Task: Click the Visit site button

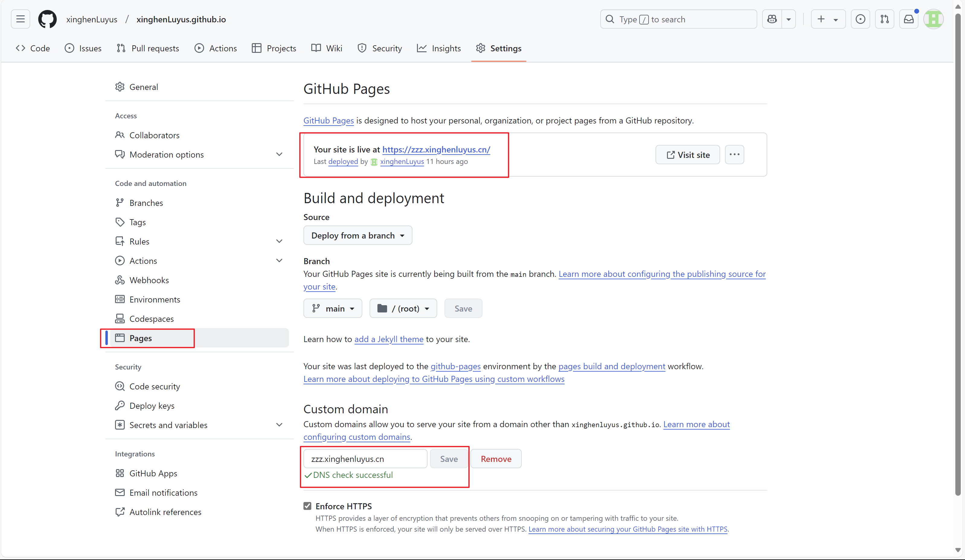Action: coord(688,155)
